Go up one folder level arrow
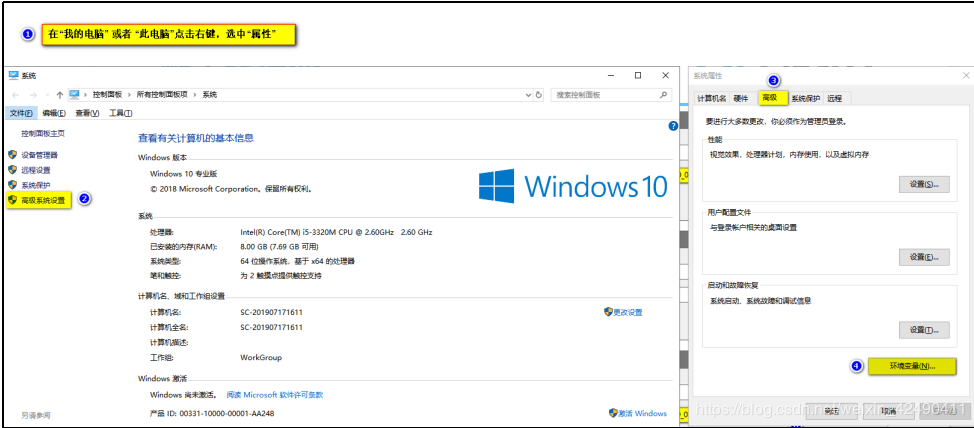The height and width of the screenshot is (428, 974). tap(60, 95)
